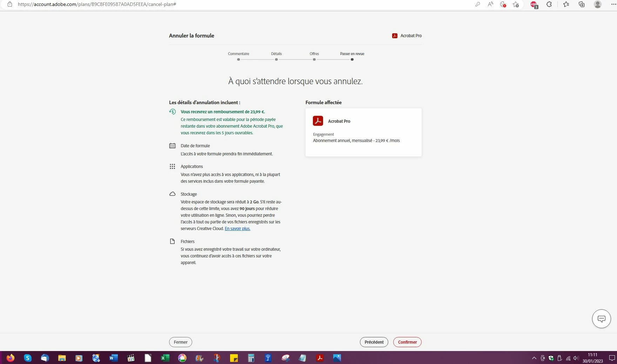Click the calendar icon by Date de formule
The height and width of the screenshot is (364, 617).
click(x=172, y=146)
